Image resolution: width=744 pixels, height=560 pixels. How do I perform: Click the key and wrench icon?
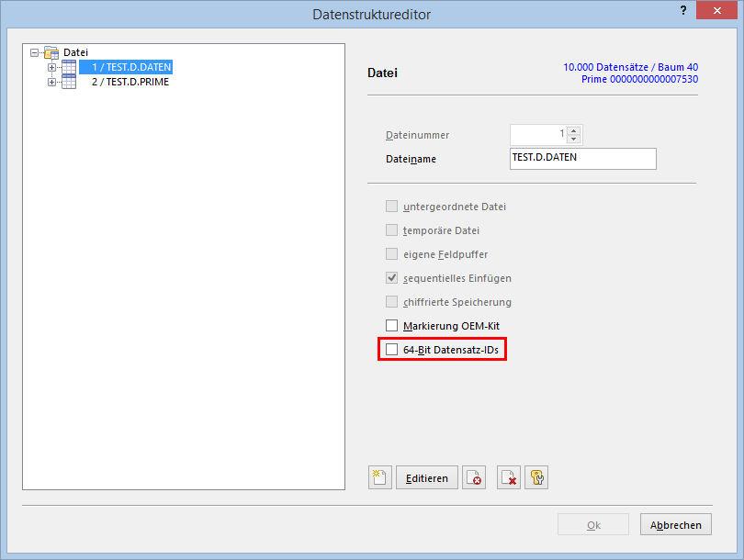pyautogui.click(x=536, y=477)
